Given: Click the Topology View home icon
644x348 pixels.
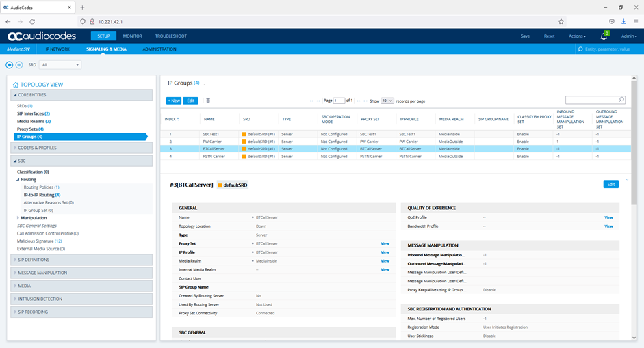Looking at the screenshot, I should pos(16,85).
